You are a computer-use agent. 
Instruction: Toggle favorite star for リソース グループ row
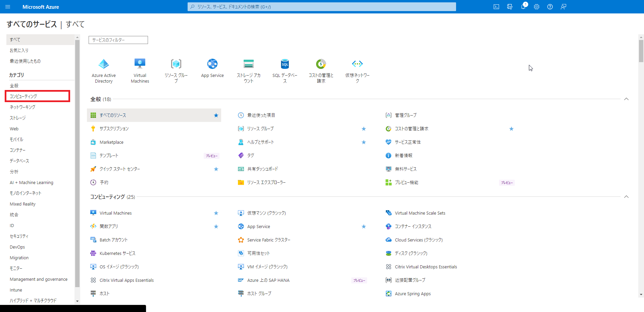click(x=364, y=129)
